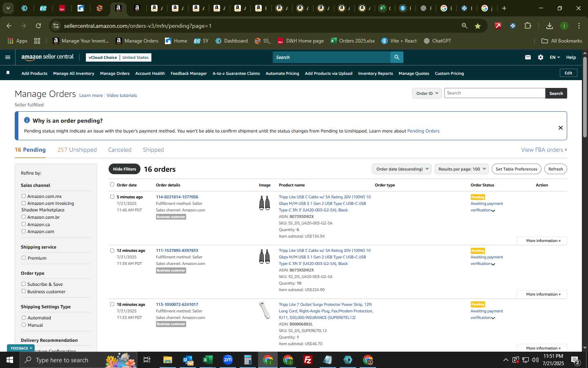
Task: Open the EN language dropdown
Action: 555,57
